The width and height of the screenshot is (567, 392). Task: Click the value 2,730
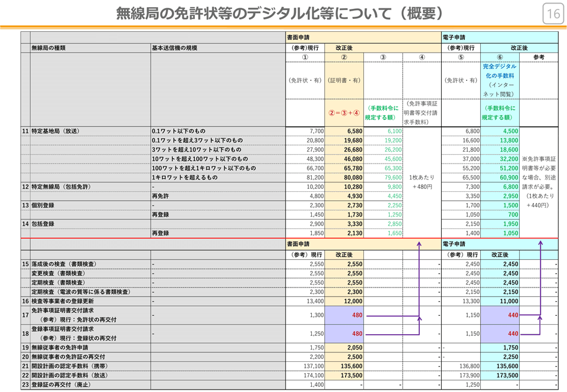(355, 205)
